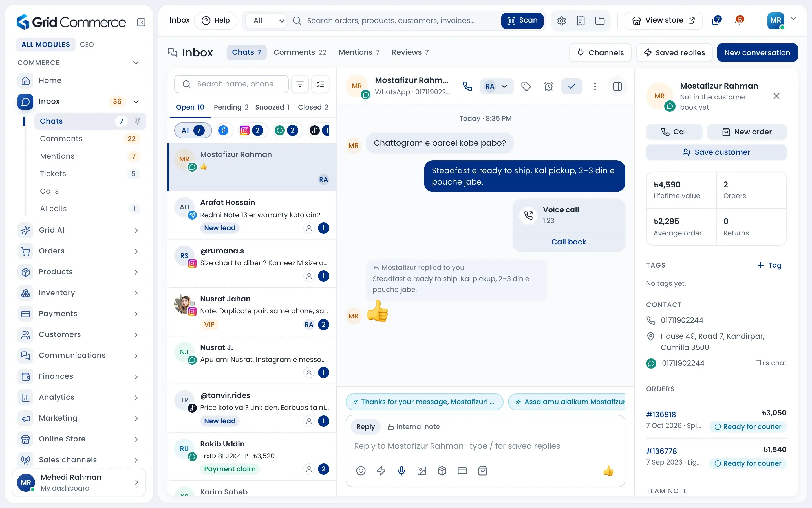
Task: Collapse the sidebar with the panel icon
Action: pyautogui.click(x=141, y=22)
